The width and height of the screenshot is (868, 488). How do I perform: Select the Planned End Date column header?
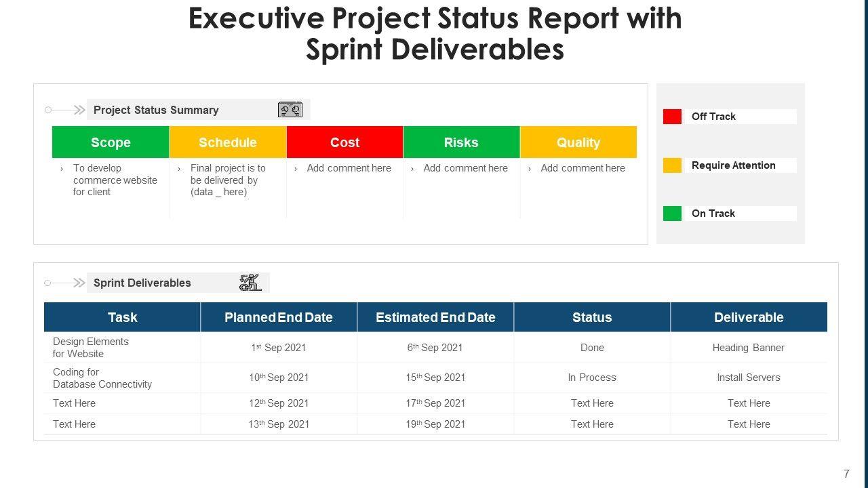279,317
